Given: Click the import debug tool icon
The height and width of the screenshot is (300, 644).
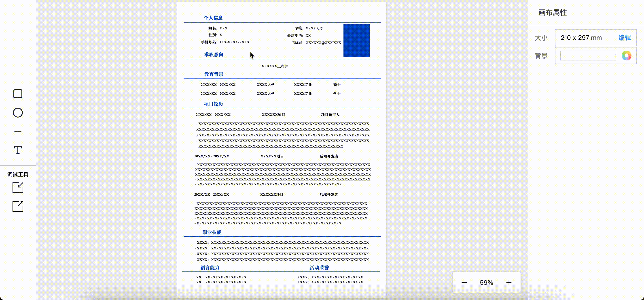Looking at the screenshot, I should [18, 187].
